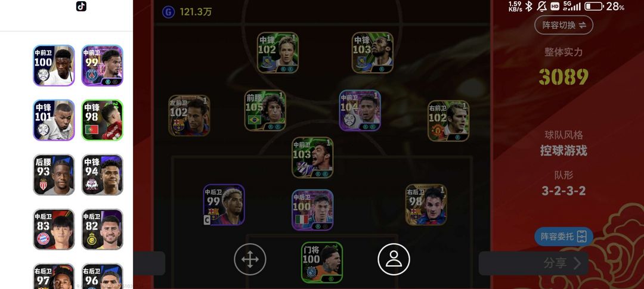Open 阵容委托 lineup delegation button

563,237
